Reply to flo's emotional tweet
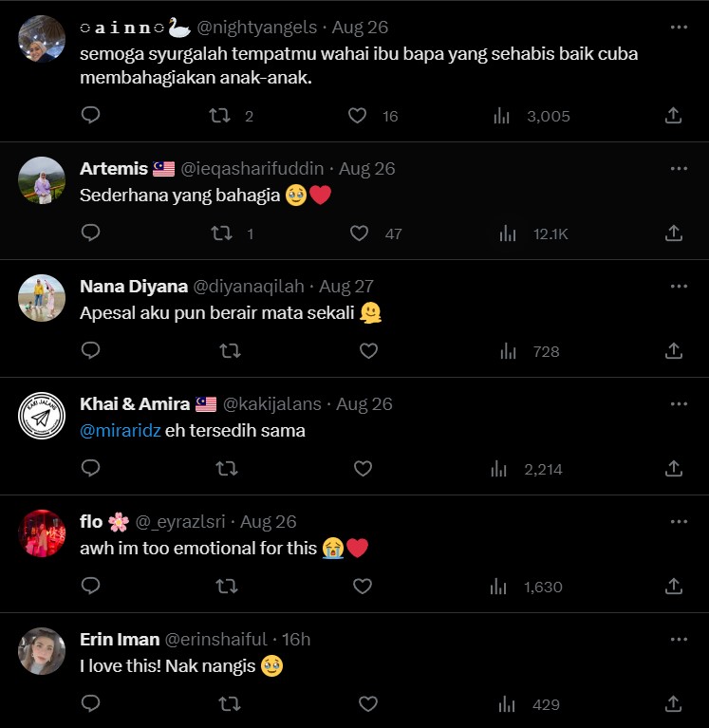709x728 pixels. (x=91, y=587)
